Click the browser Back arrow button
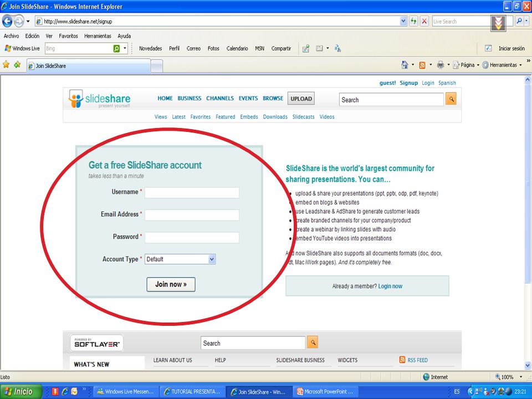 pos(7,22)
